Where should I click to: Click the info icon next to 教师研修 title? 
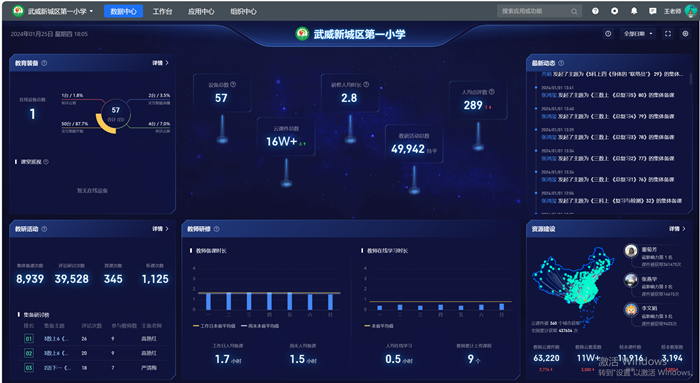tap(217, 229)
